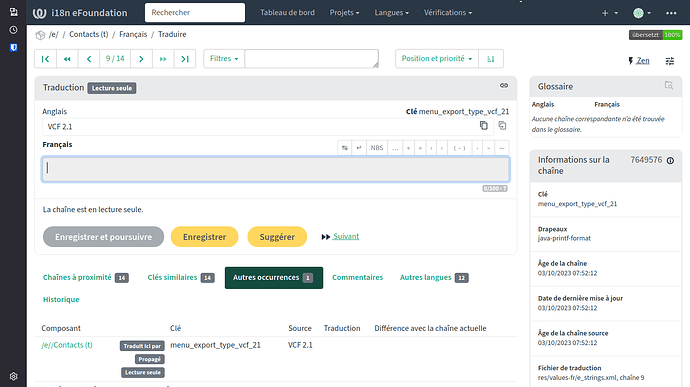The image size is (690, 387).
Task: Expand the Projets menu
Action: click(345, 13)
